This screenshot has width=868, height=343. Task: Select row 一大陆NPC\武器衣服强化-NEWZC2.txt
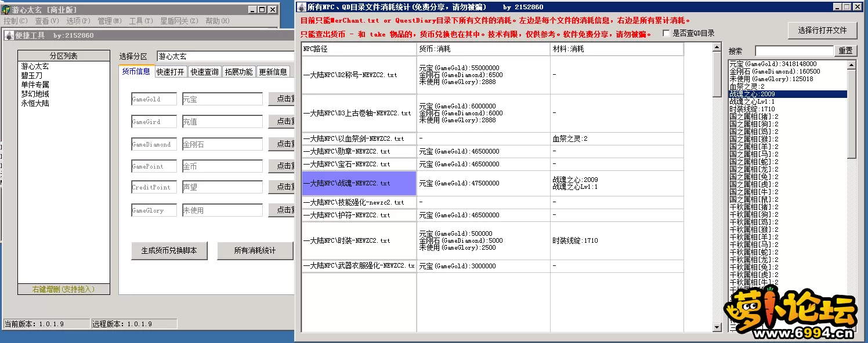point(359,266)
